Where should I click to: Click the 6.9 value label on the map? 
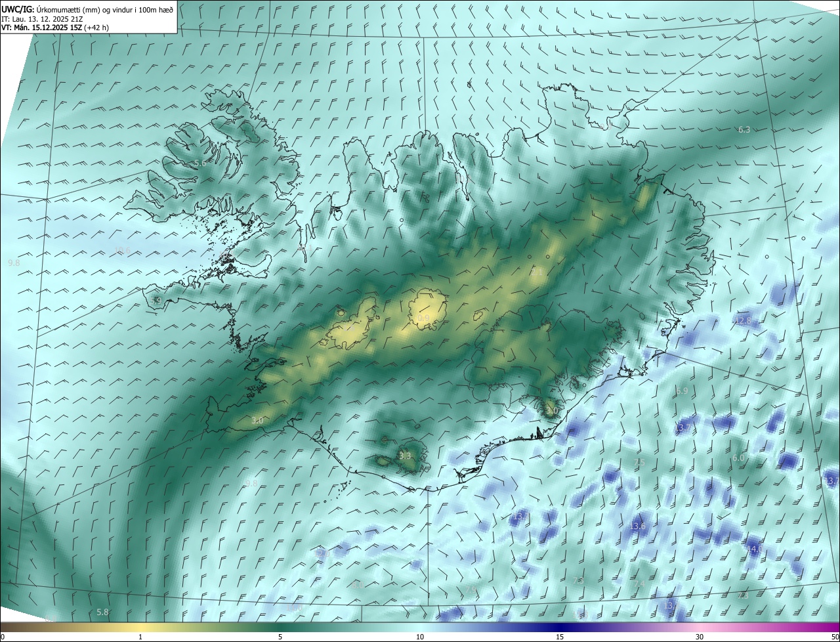point(682,391)
